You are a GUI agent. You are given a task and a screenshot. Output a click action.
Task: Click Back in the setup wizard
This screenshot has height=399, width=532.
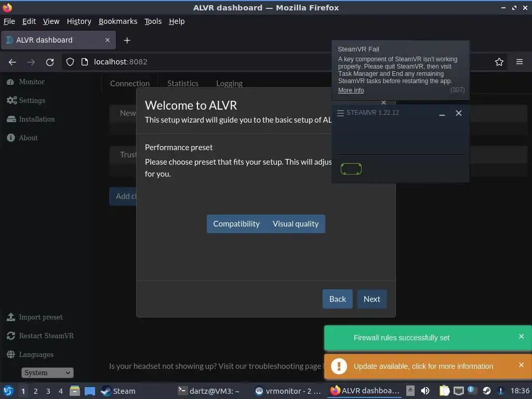pyautogui.click(x=337, y=299)
